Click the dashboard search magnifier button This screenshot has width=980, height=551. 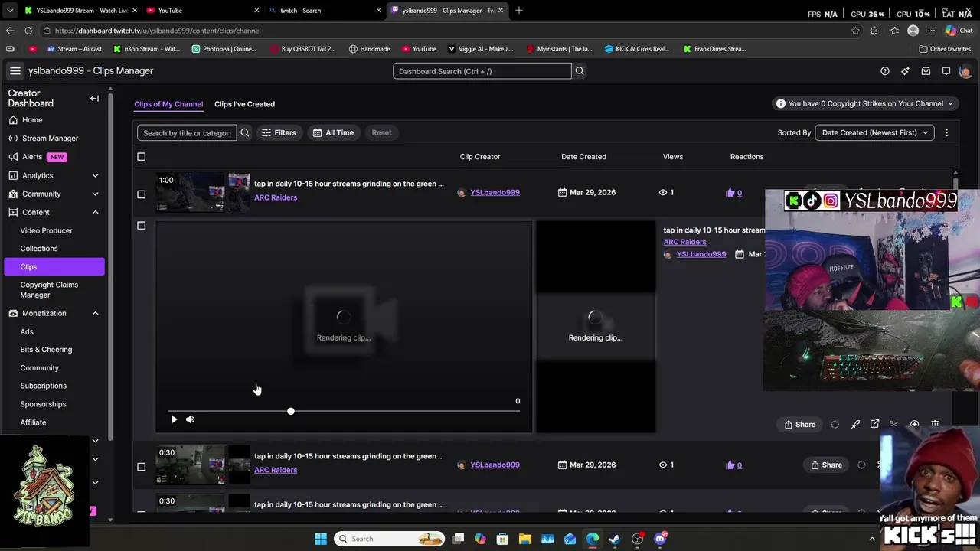tap(580, 71)
